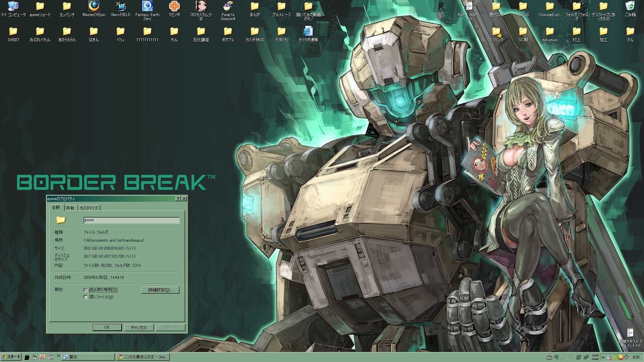The image size is (644, 362).
Task: Open the SH007 folder
Action: click(13, 34)
